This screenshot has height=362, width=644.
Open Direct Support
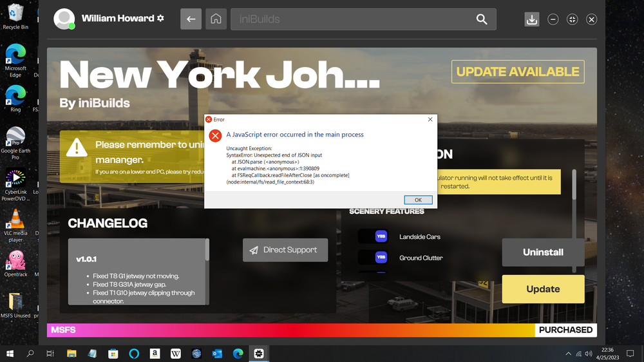point(285,250)
